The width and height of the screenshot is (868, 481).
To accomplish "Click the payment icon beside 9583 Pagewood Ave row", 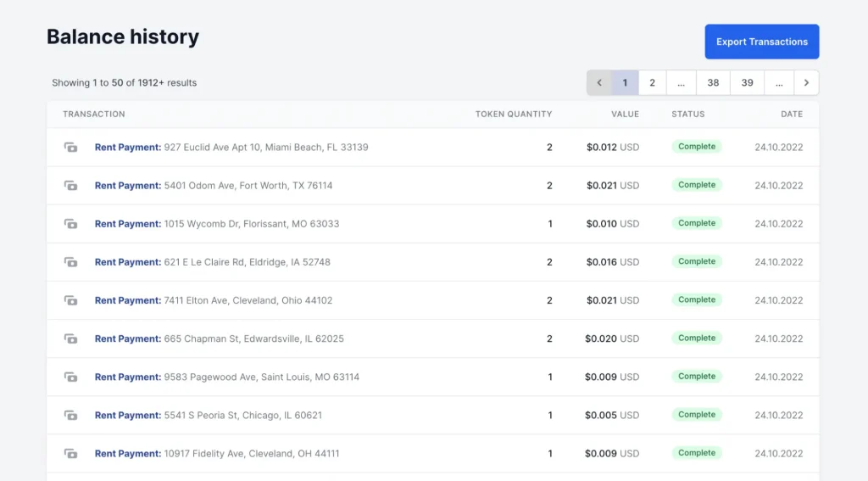I will [x=71, y=377].
